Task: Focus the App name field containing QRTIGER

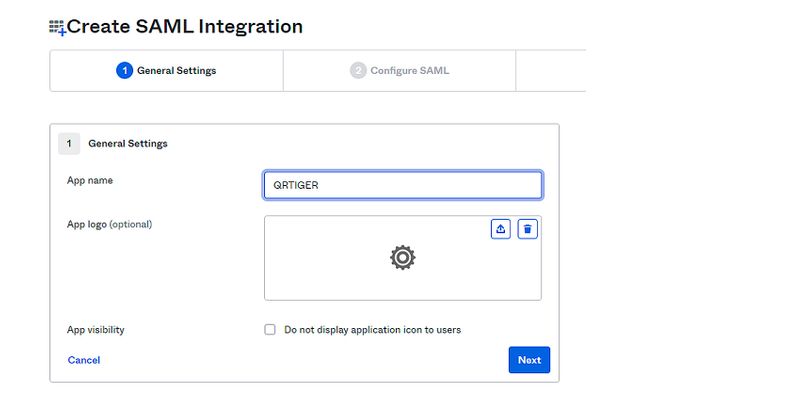Action: (x=403, y=185)
